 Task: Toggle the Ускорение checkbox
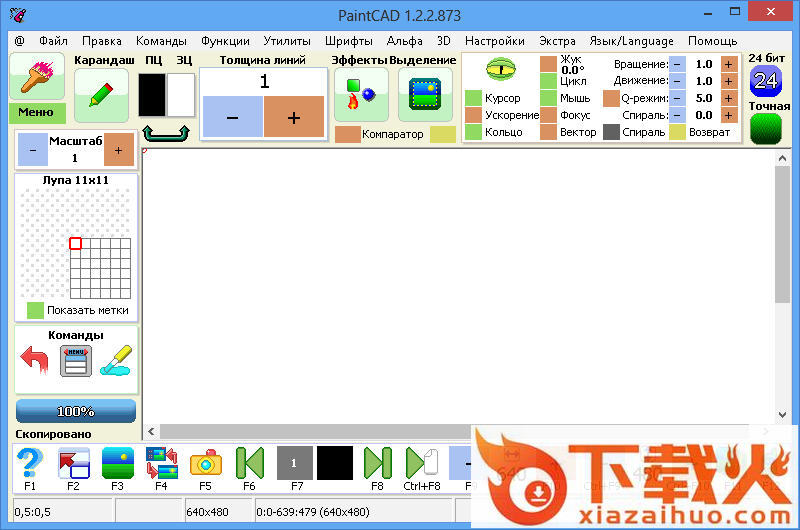[473, 115]
